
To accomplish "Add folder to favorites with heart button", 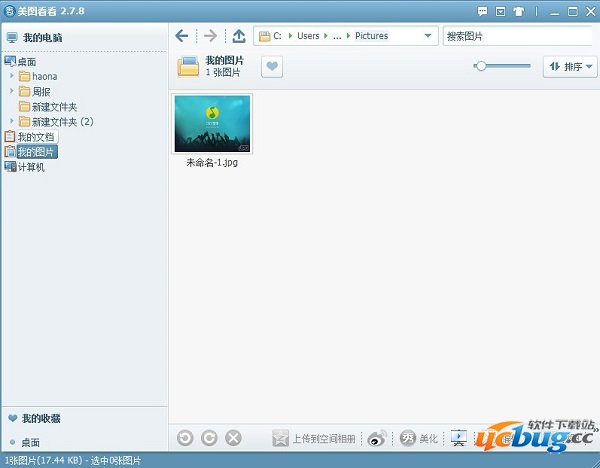I will [x=272, y=66].
